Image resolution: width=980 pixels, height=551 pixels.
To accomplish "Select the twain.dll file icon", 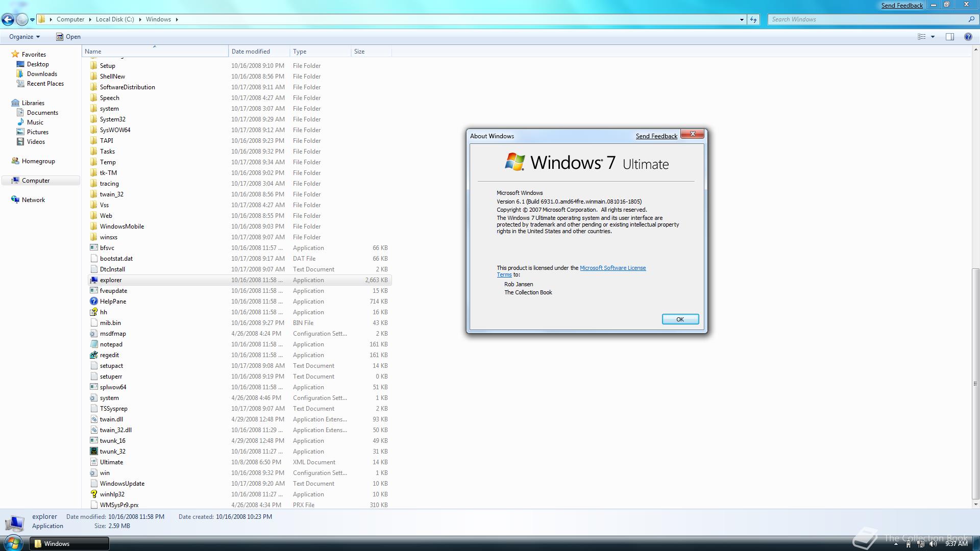I will 93,419.
